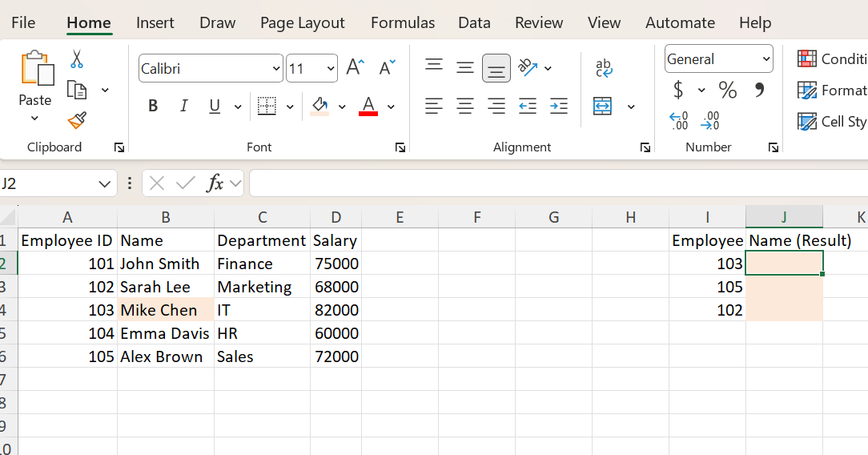868x455 pixels.
Task: Apply red font color with the A icon
Action: (x=368, y=106)
